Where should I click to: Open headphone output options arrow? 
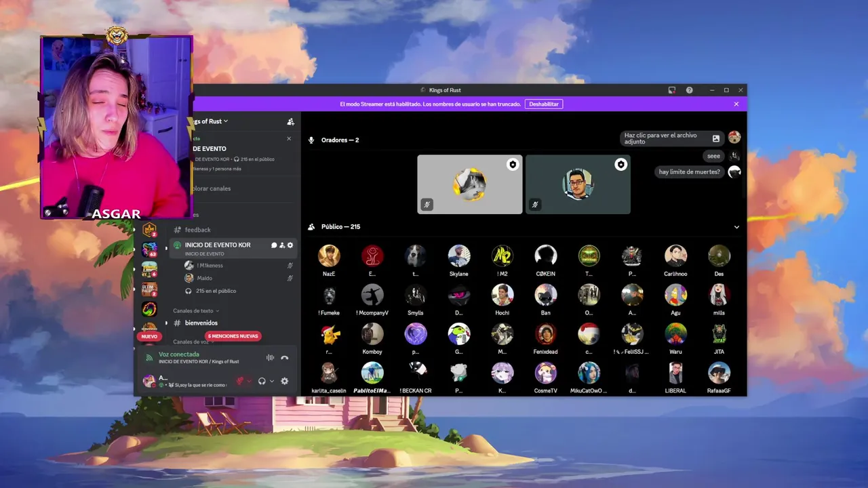click(x=272, y=381)
